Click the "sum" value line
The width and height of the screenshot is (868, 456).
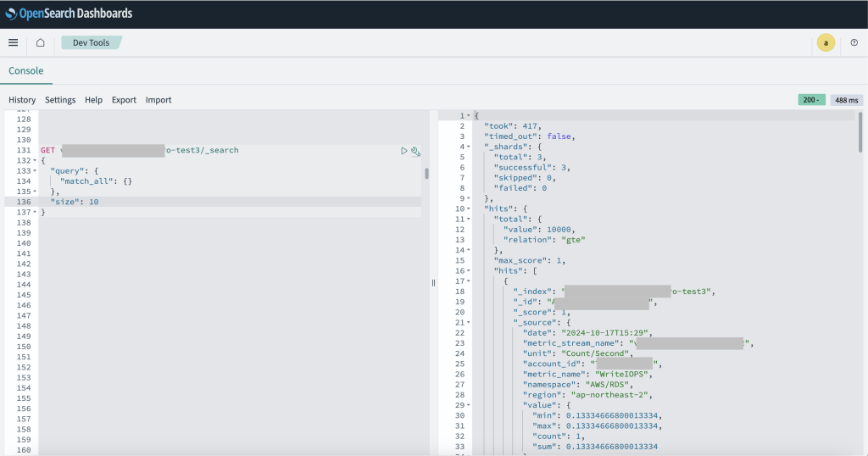point(595,447)
